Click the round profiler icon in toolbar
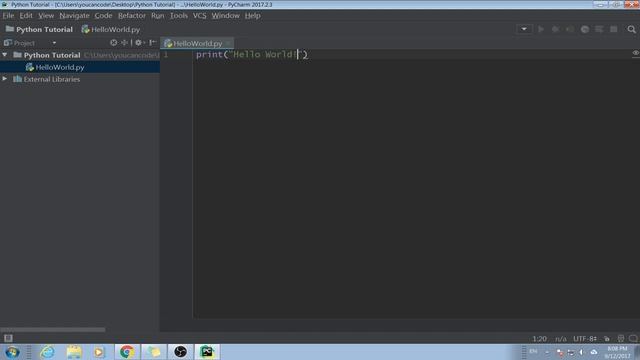Image resolution: width=640 pixels, height=360 pixels. (584, 29)
